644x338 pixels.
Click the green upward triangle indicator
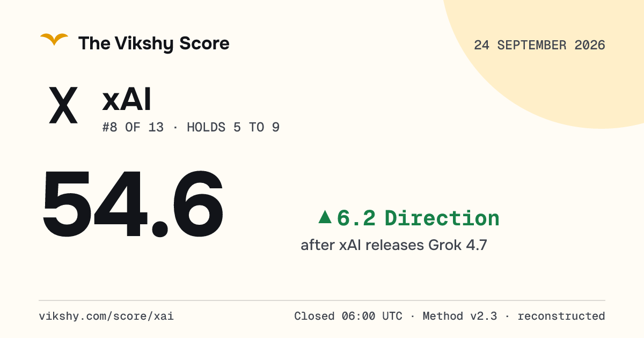[x=325, y=217]
